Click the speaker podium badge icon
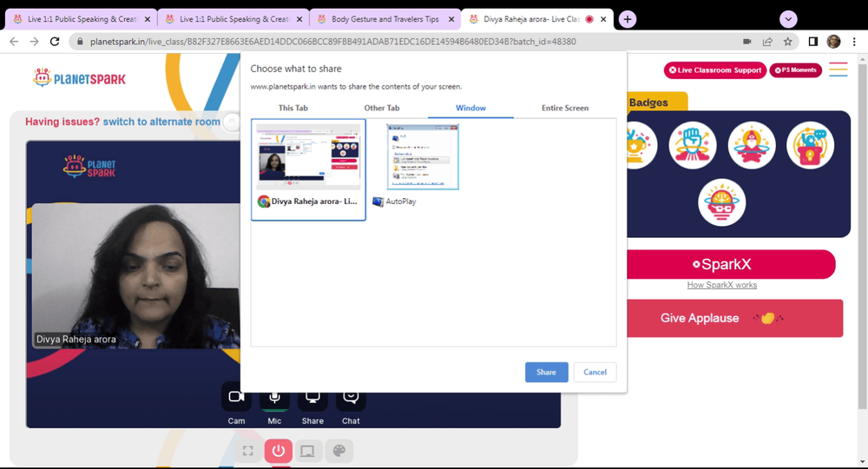The image size is (868, 469). pos(810,145)
